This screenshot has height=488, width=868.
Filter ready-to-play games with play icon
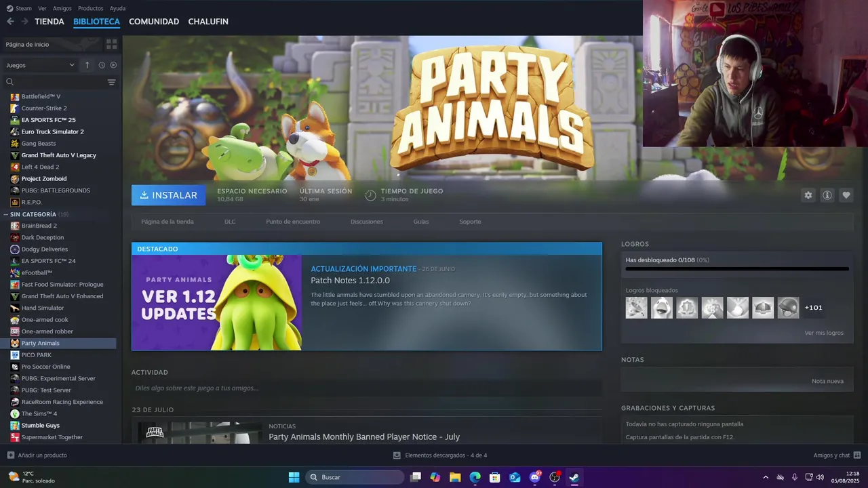click(x=113, y=65)
